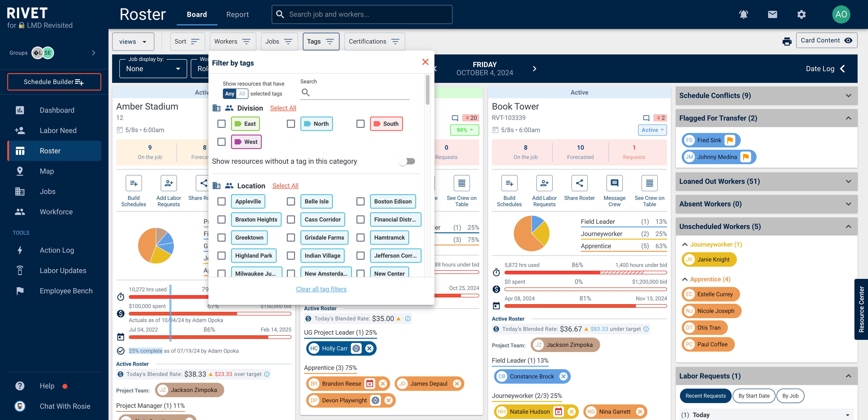Click Select All for Division
The image size is (868, 420).
(283, 108)
